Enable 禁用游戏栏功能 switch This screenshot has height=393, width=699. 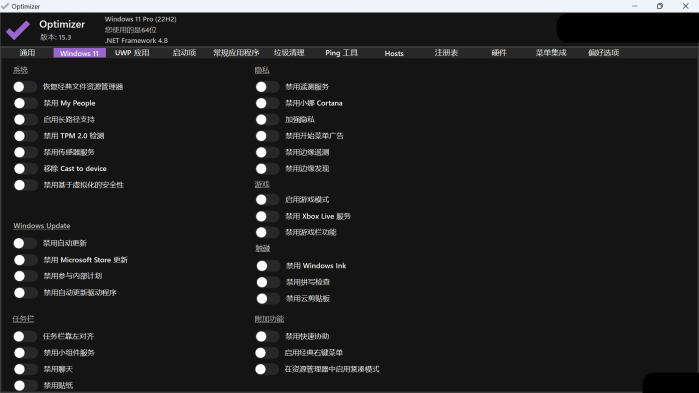coord(267,233)
